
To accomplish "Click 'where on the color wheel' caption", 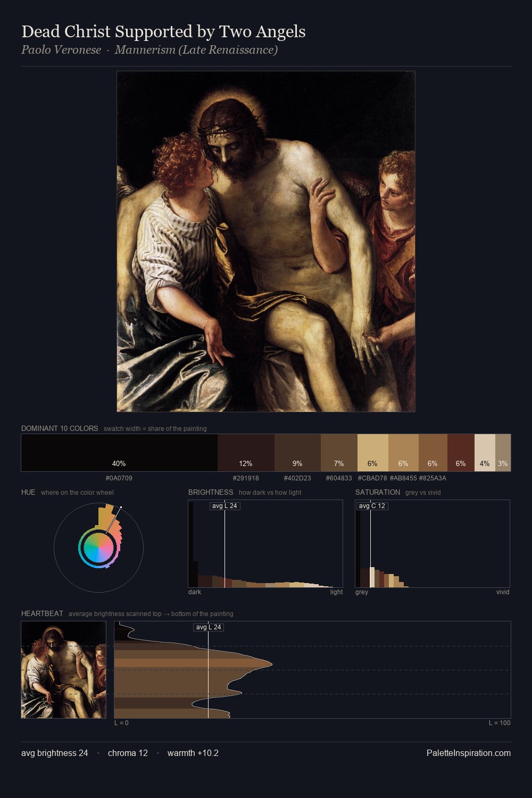I will click(x=77, y=493).
